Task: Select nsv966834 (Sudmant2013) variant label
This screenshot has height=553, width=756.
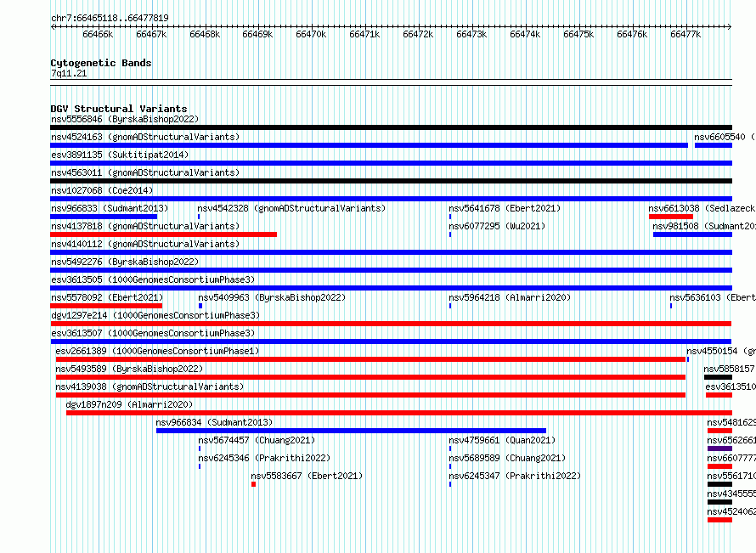Action: 214,422
